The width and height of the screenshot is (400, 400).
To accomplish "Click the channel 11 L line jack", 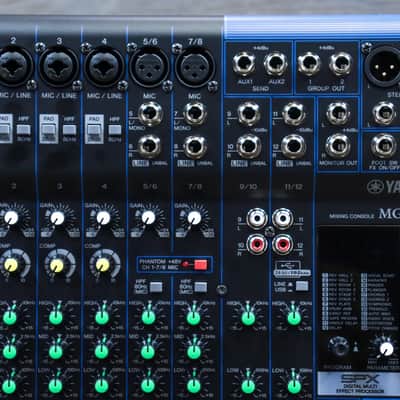I will 294,113.
